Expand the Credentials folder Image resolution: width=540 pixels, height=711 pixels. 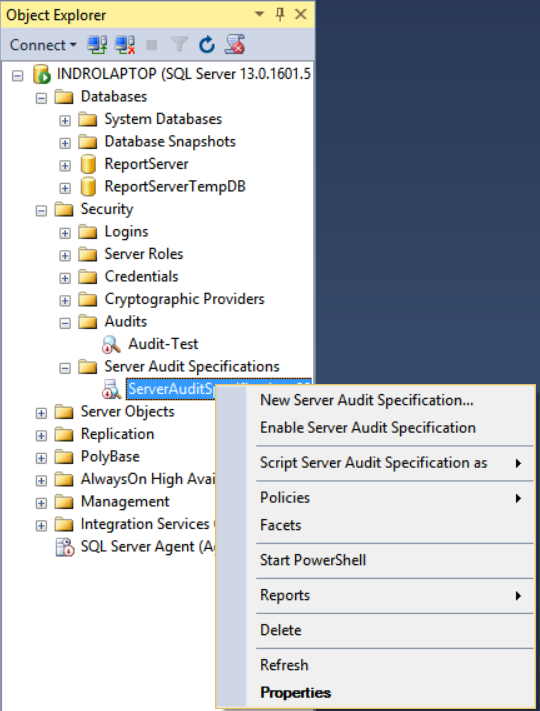coord(65,278)
